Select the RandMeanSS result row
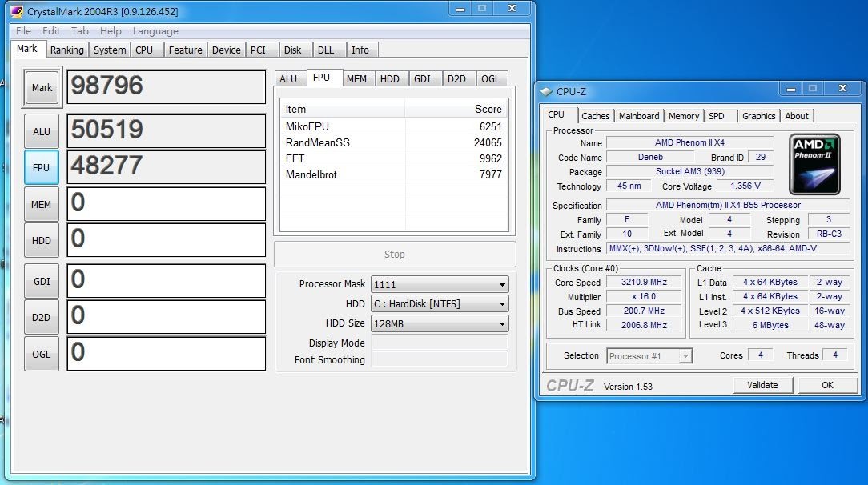 (394, 142)
